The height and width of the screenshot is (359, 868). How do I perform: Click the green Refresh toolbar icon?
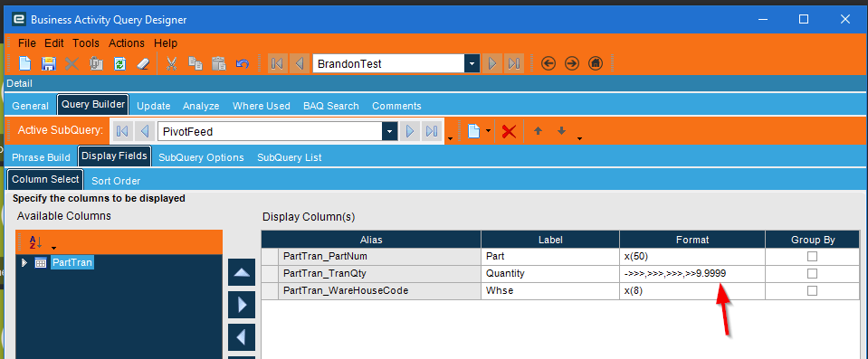(119, 63)
